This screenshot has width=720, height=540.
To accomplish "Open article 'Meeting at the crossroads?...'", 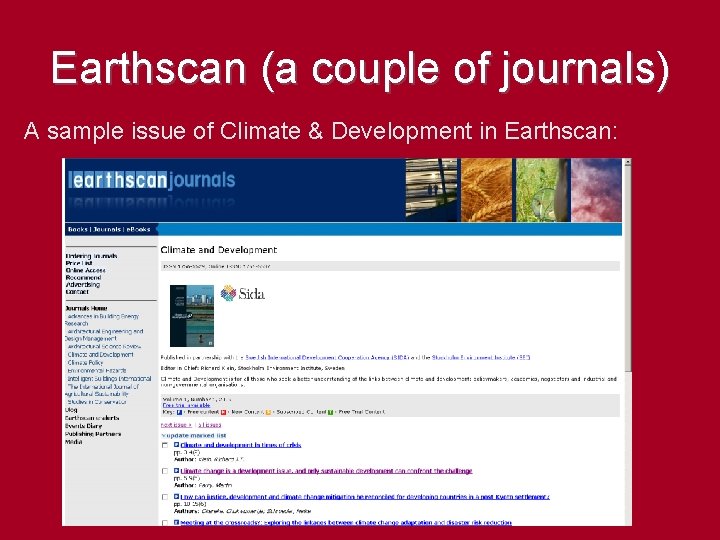I will point(346,523).
